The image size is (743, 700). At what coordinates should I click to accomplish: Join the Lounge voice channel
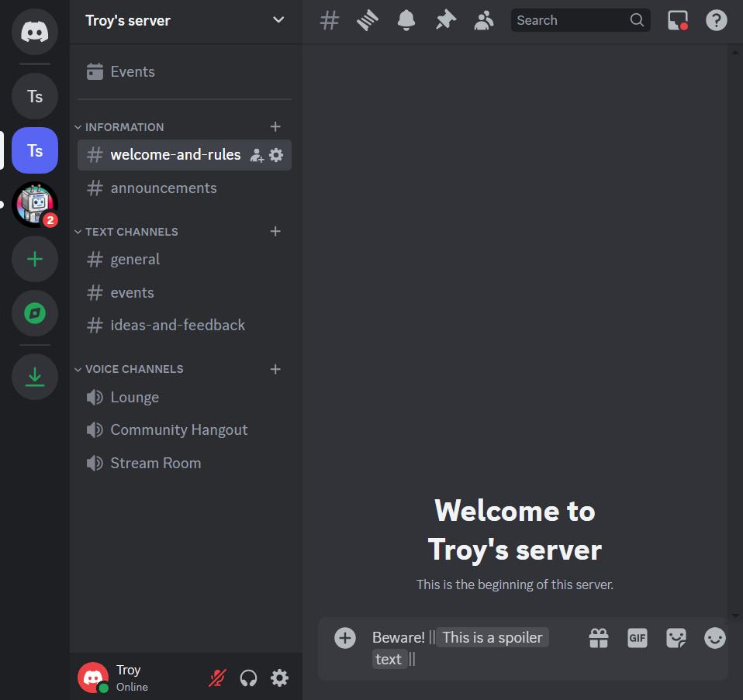tap(134, 397)
